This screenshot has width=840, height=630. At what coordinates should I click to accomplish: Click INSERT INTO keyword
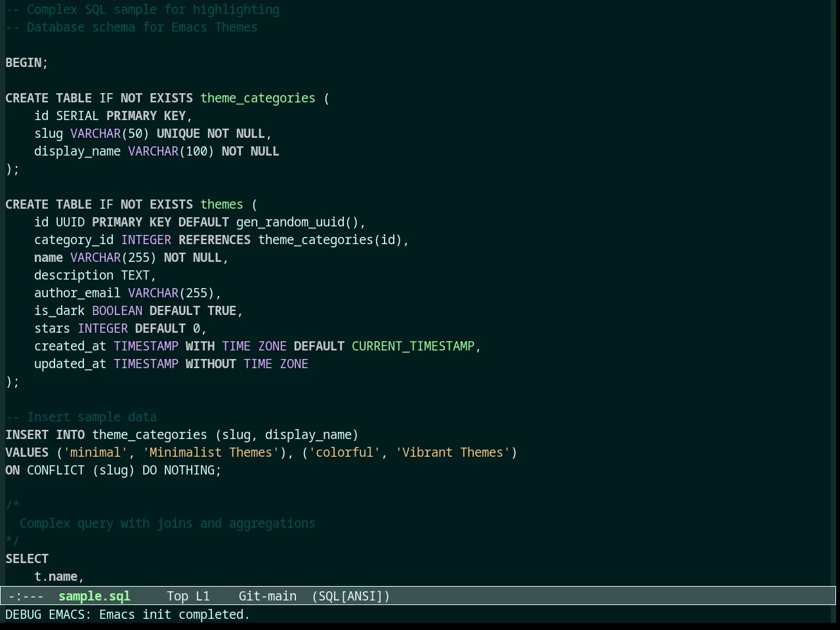tap(45, 435)
